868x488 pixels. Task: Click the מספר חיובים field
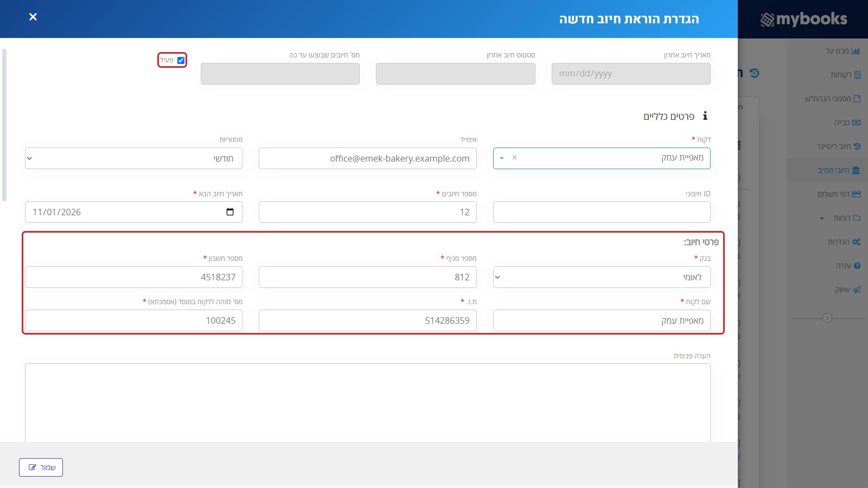pos(368,212)
